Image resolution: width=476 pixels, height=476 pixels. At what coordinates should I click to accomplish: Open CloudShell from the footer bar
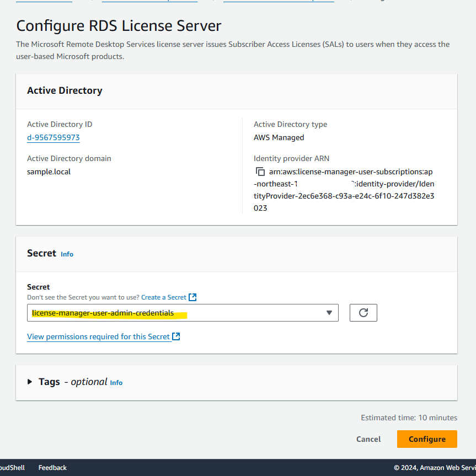[x=13, y=468]
